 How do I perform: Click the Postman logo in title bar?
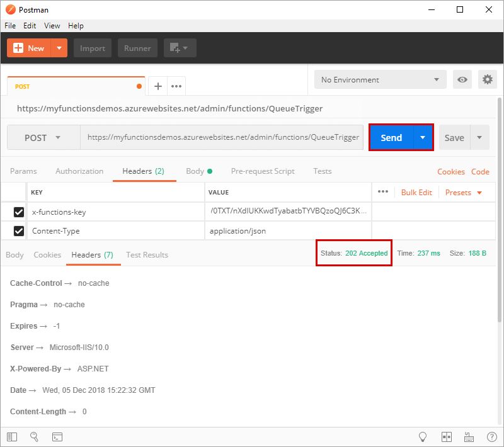[x=11, y=9]
